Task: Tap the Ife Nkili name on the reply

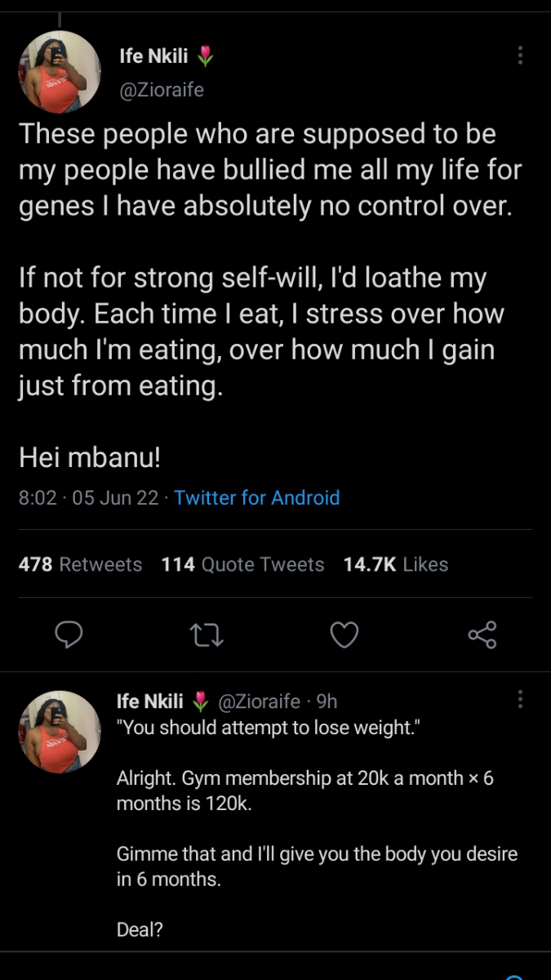Action: click(x=150, y=701)
